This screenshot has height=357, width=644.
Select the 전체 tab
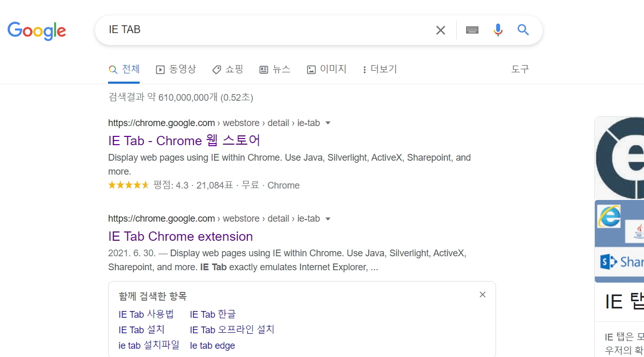point(124,69)
